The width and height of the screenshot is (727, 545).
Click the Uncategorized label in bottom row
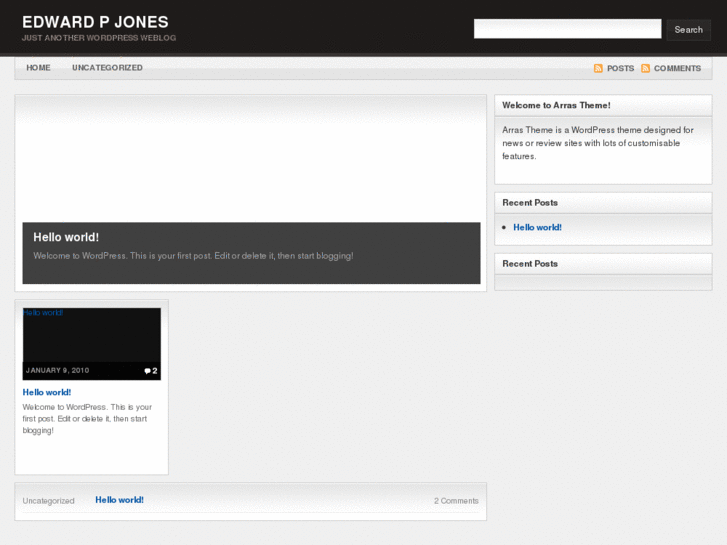point(49,501)
